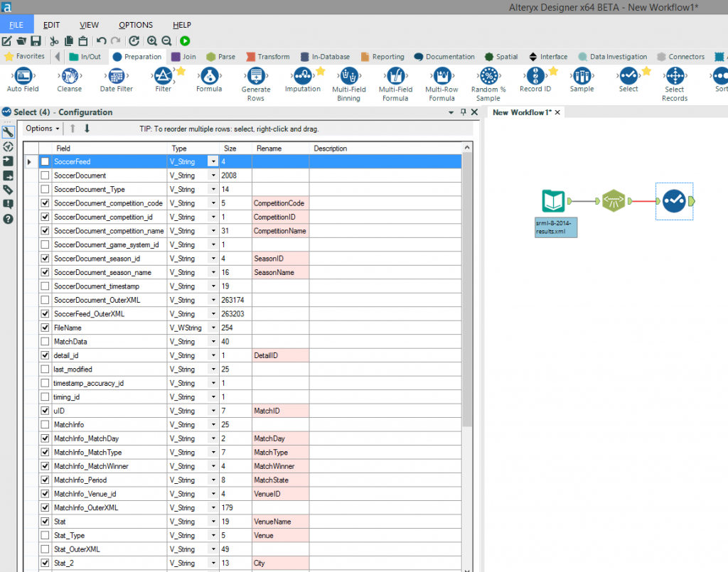Switch to the Parse tool tab

click(221, 57)
